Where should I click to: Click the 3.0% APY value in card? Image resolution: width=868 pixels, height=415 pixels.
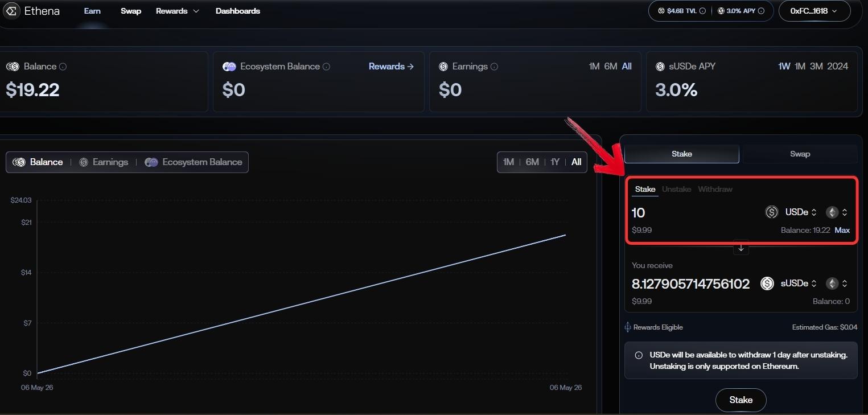677,90
